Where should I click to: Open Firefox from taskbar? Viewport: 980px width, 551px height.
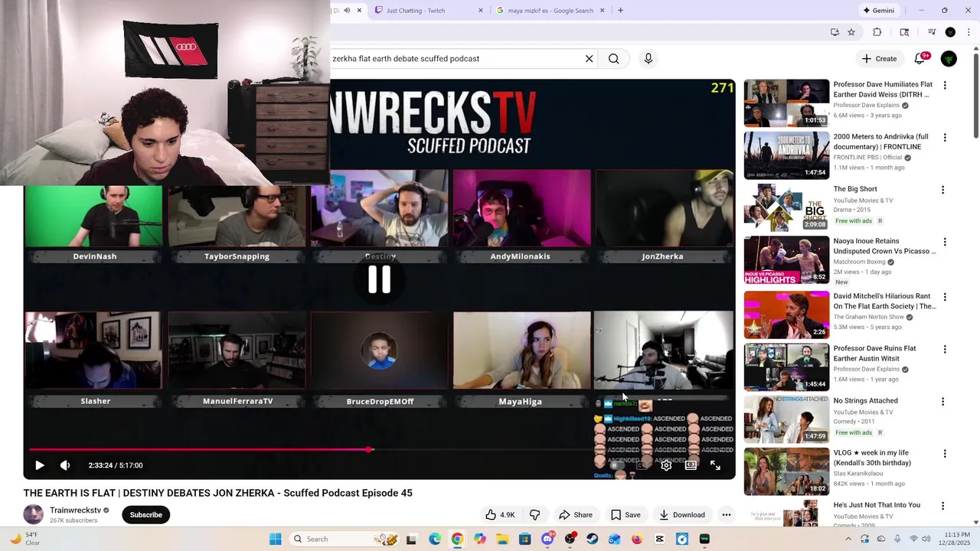(637, 539)
